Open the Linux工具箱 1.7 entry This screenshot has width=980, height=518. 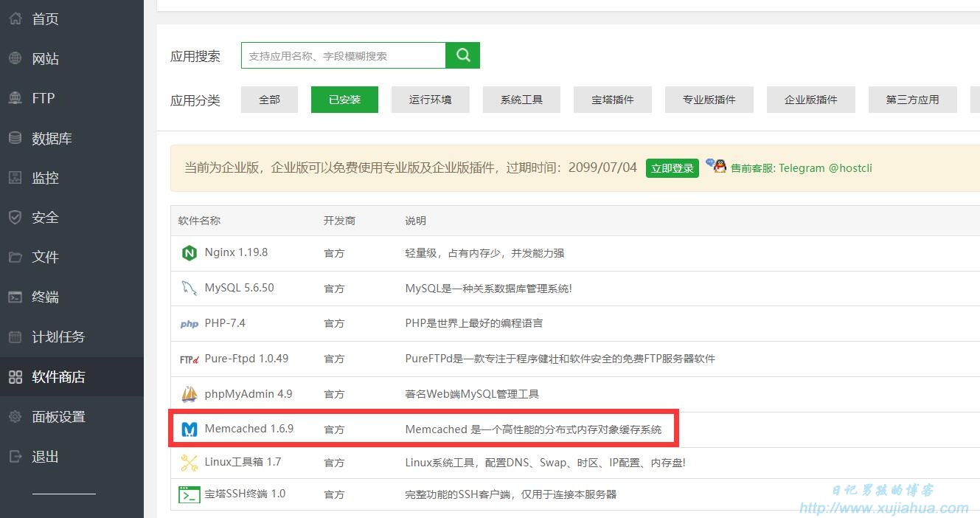[x=243, y=462]
